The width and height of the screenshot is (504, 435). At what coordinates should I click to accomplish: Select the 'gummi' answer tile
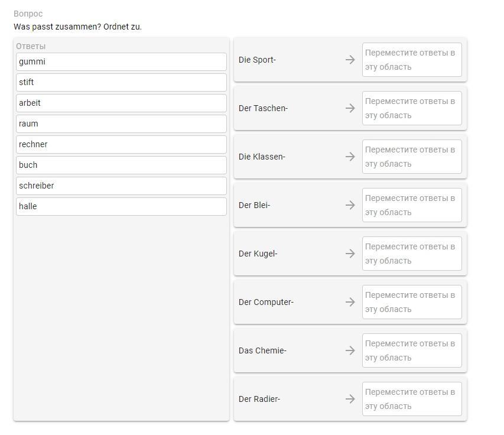tap(121, 61)
